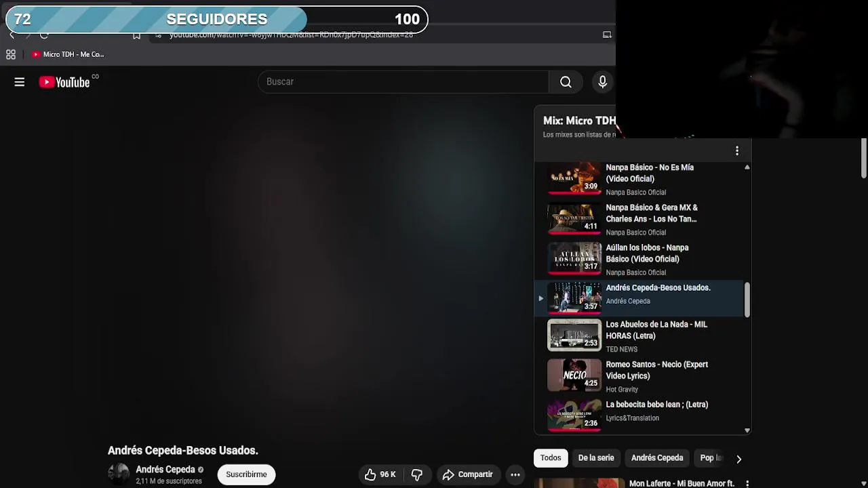Open Mon Laferte - Mi Buen Amor video
868x488 pixels.
tap(682, 484)
